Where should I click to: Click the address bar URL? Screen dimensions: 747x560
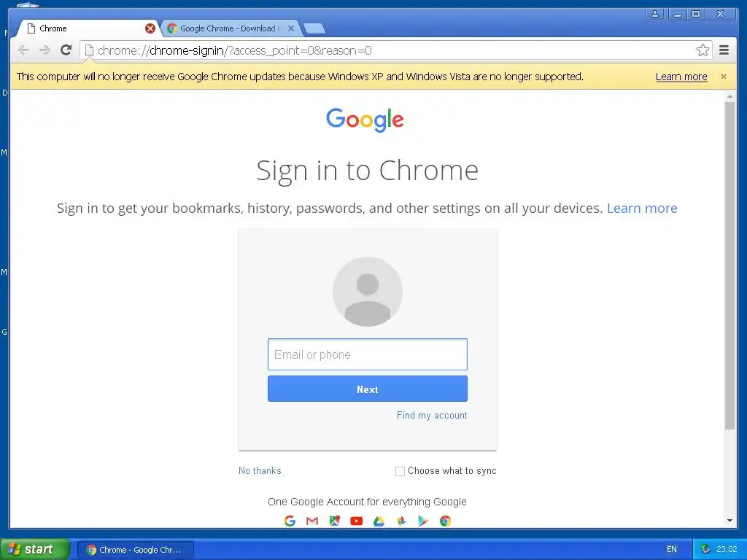coord(234,50)
